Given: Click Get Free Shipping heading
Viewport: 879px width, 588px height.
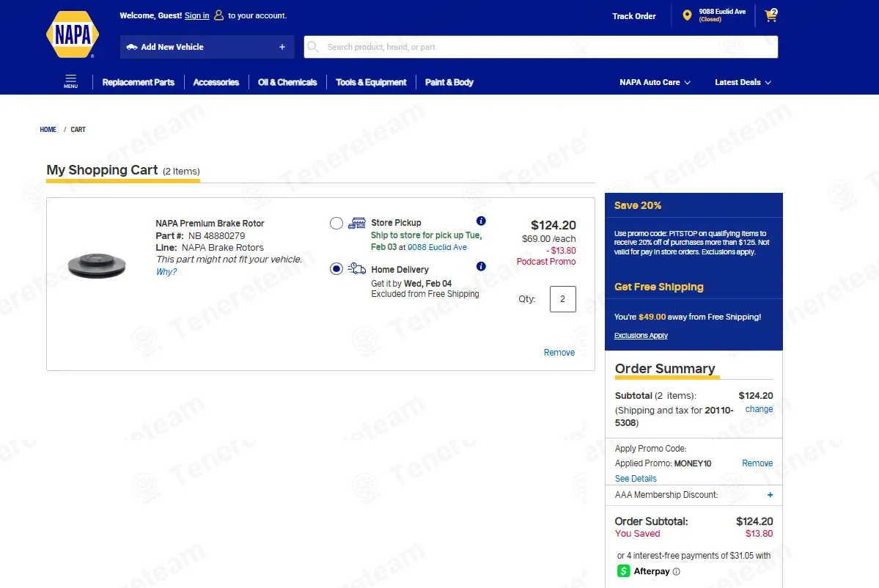Looking at the screenshot, I should [658, 287].
